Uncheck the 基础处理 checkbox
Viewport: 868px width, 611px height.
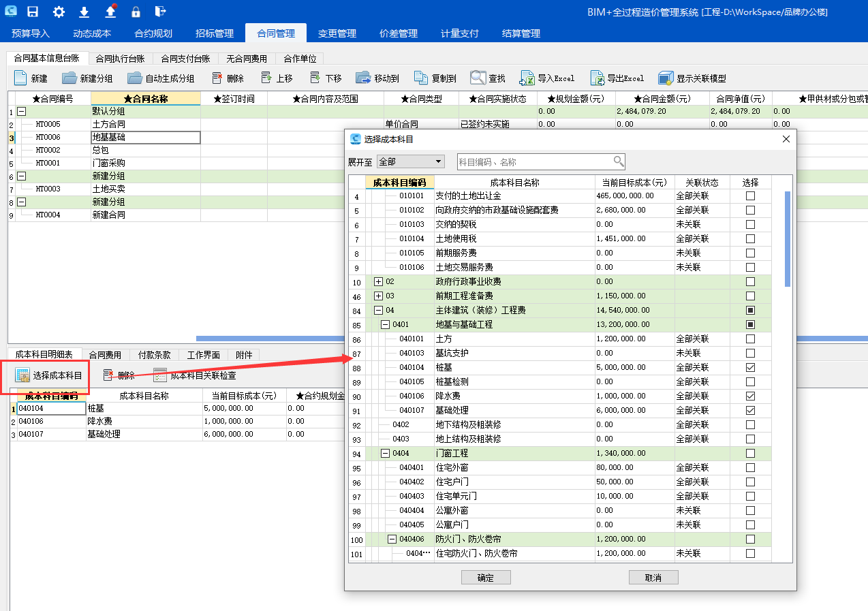pyautogui.click(x=750, y=410)
